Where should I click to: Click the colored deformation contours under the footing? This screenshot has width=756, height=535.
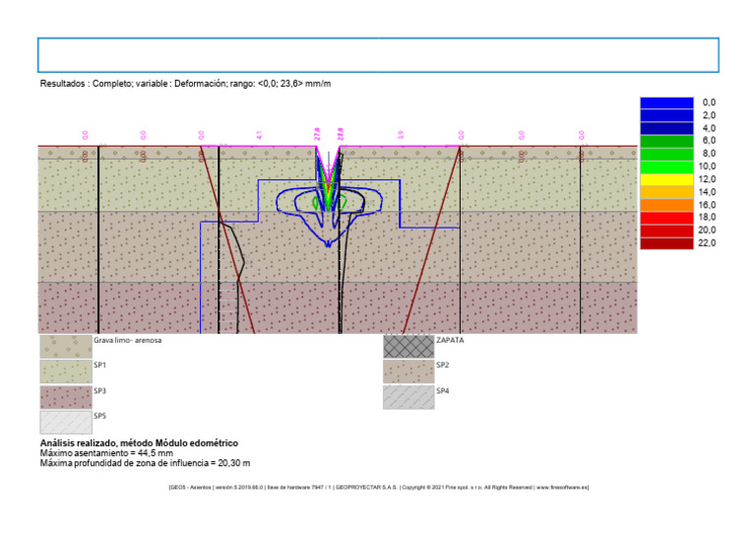(x=329, y=195)
